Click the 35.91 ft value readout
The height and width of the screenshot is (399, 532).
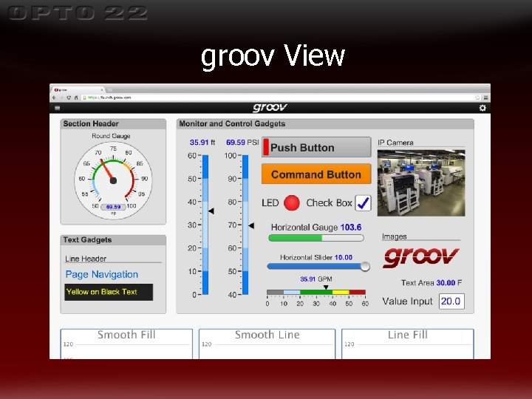point(202,143)
